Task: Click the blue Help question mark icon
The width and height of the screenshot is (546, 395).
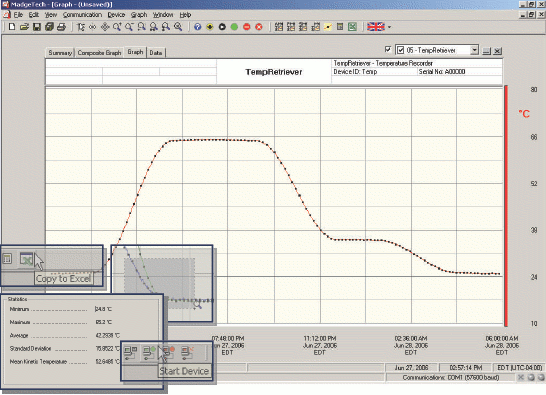Action: (197, 27)
